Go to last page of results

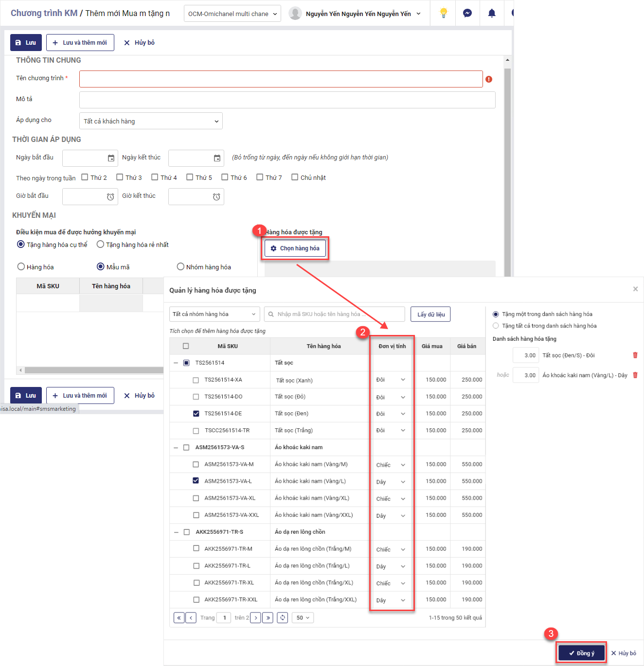coord(268,618)
